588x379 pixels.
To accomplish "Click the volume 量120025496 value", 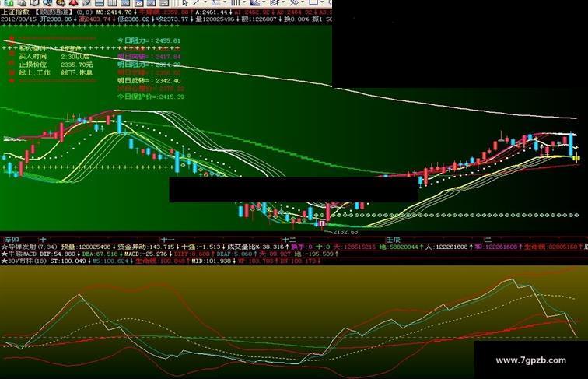I will point(215,19).
